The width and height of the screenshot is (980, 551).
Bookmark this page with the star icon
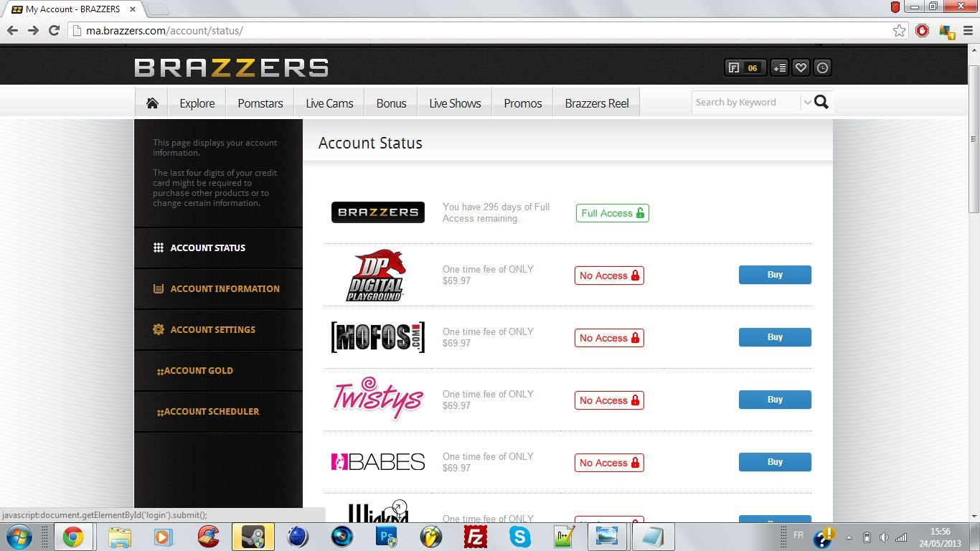(x=899, y=31)
